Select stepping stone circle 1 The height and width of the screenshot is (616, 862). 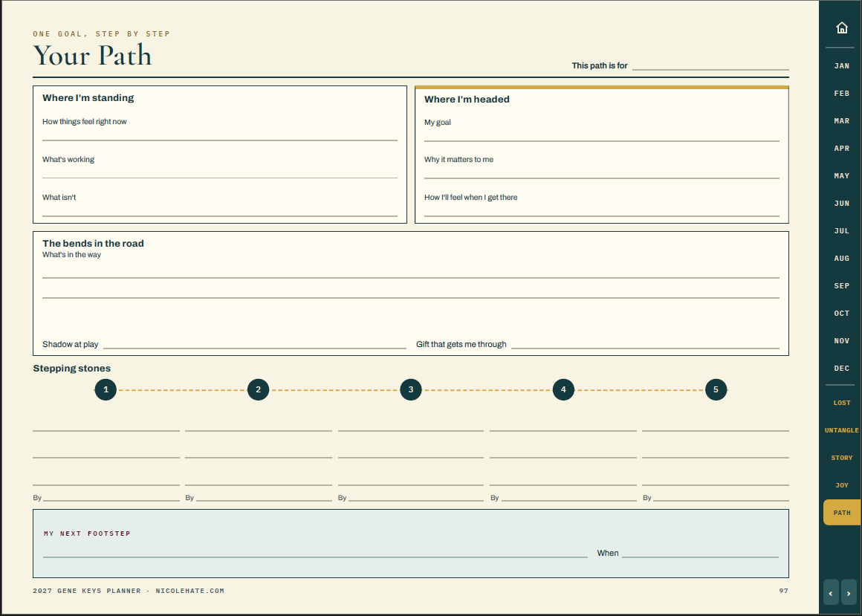point(106,389)
